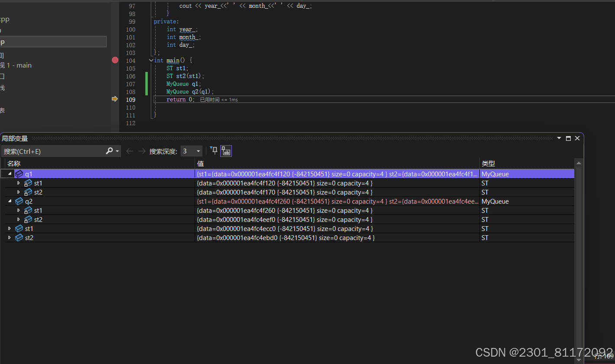
Task: Click the 局部变量 panel title
Action: (x=15, y=138)
